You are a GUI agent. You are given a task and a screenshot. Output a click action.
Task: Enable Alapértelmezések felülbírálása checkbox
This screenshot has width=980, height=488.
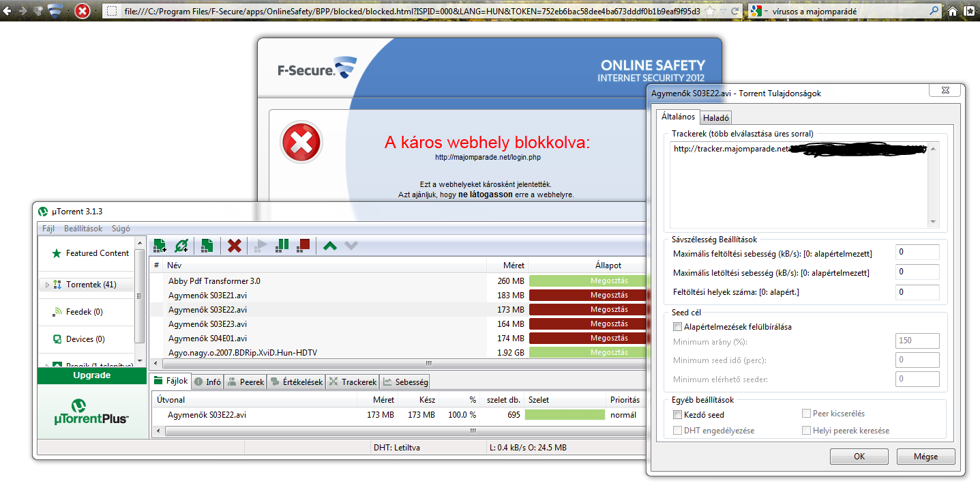677,327
